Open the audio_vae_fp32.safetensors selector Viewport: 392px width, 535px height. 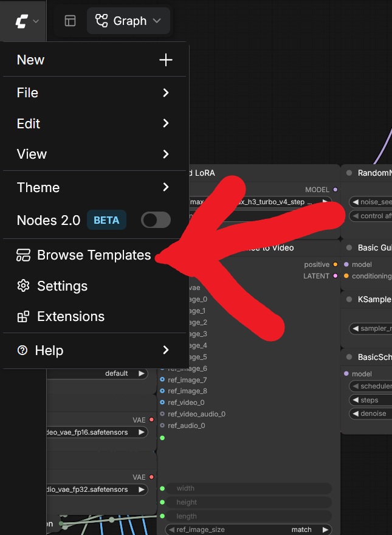point(97,489)
